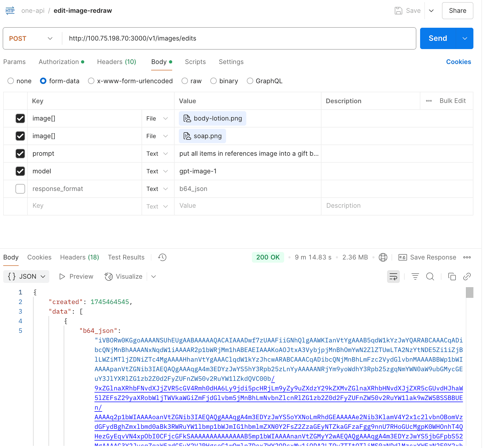Open the Cookies link
This screenshot has height=448, width=483.
click(458, 62)
